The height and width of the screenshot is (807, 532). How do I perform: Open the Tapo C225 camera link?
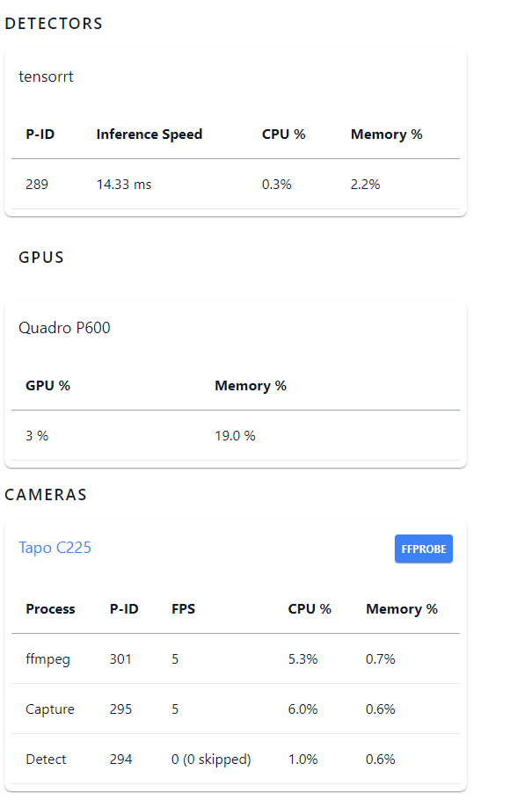coord(55,548)
